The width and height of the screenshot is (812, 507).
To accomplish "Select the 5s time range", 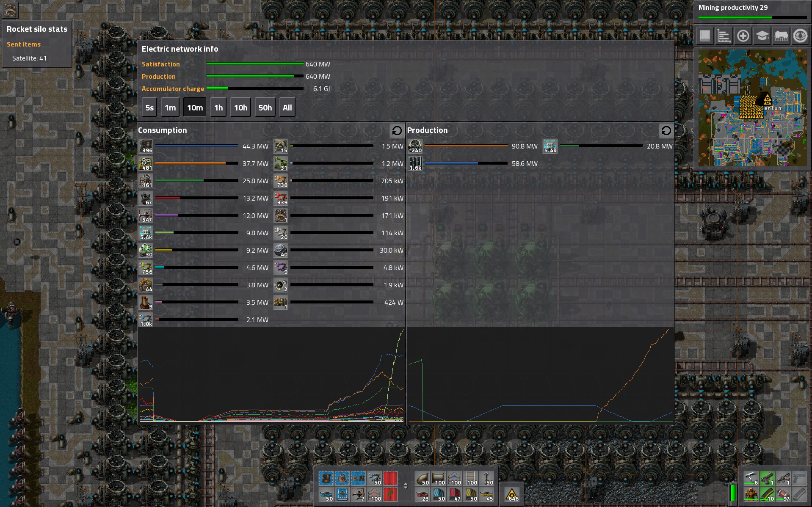I will coord(149,107).
